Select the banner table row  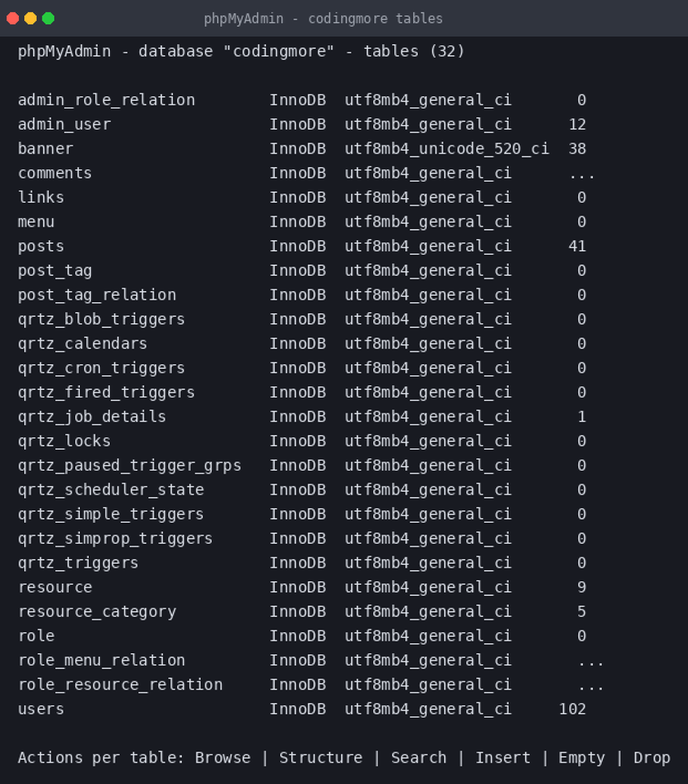click(302, 148)
